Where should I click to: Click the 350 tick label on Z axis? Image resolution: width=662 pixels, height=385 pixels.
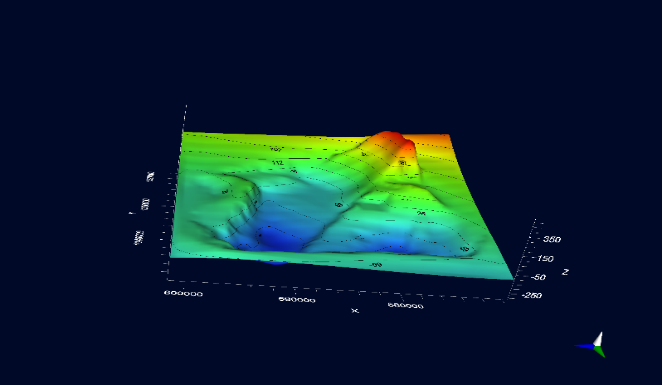[x=552, y=239]
